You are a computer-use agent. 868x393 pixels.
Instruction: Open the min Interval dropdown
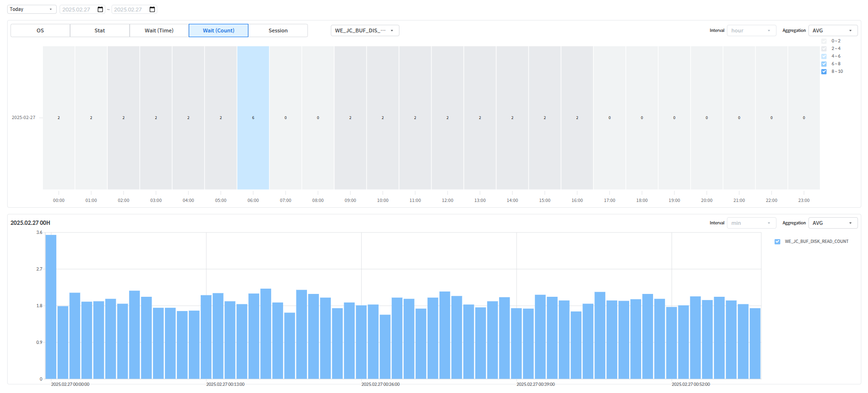(x=751, y=223)
